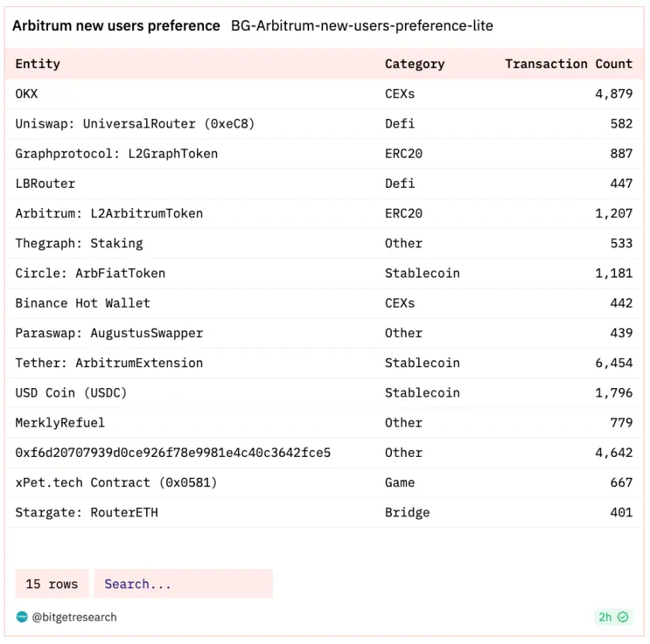Image resolution: width=650 pixels, height=644 pixels.
Task: Click the green checkmark refresh status icon
Action: (623, 617)
